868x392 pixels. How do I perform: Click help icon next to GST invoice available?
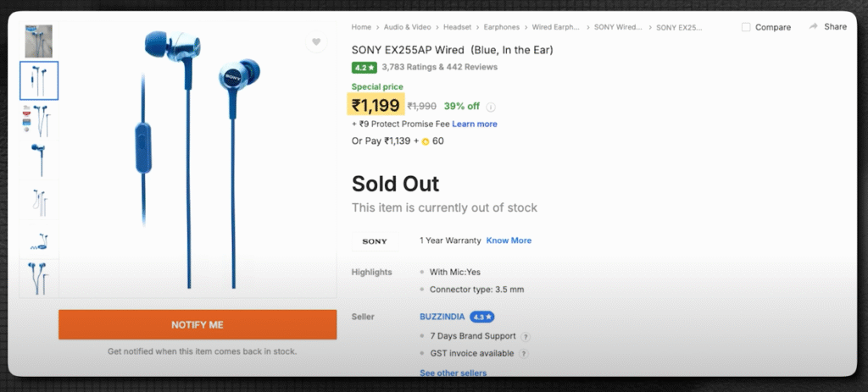pos(523,353)
